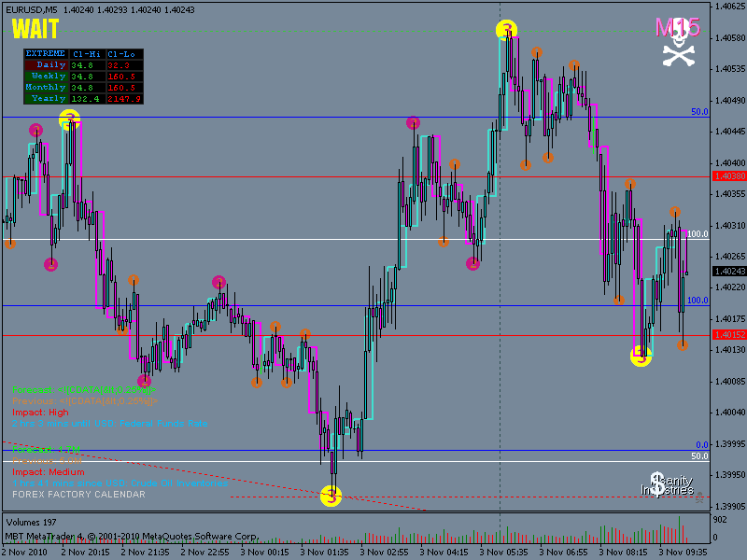This screenshot has height=560, width=747.
Task: Click the 3 Nov 05:35 time label
Action: tap(504, 552)
